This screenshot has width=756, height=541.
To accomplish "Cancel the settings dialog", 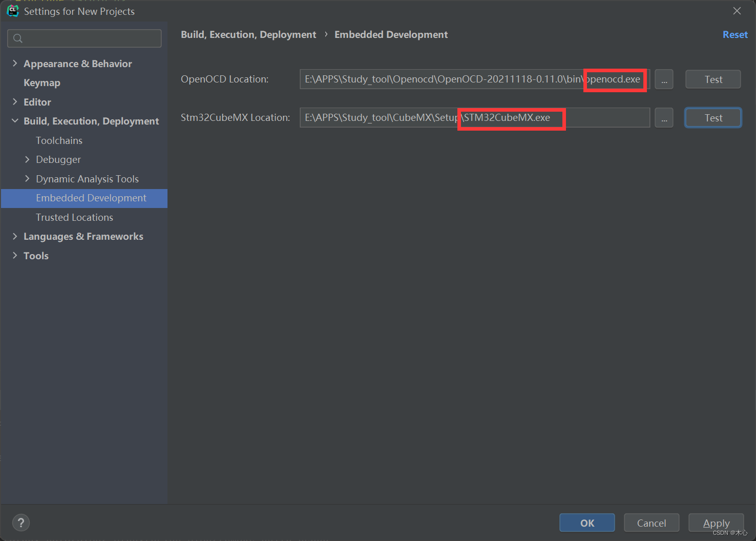I will pyautogui.click(x=652, y=523).
